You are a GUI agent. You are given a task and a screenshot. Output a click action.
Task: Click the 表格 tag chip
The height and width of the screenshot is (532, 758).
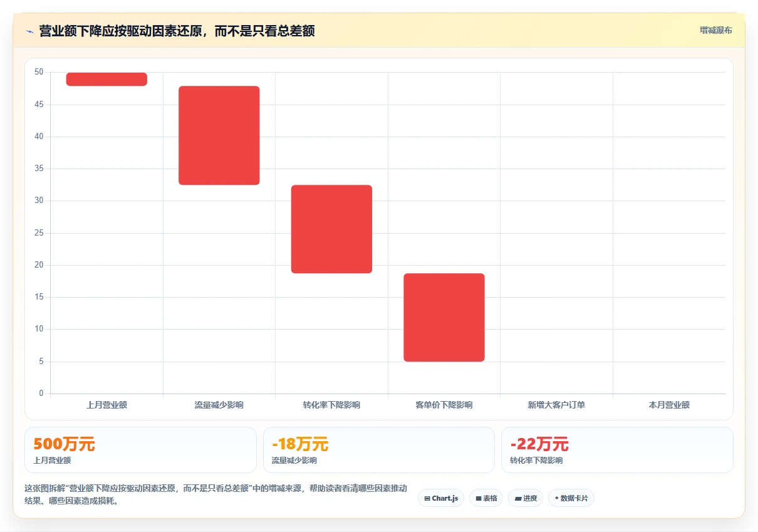coord(486,498)
